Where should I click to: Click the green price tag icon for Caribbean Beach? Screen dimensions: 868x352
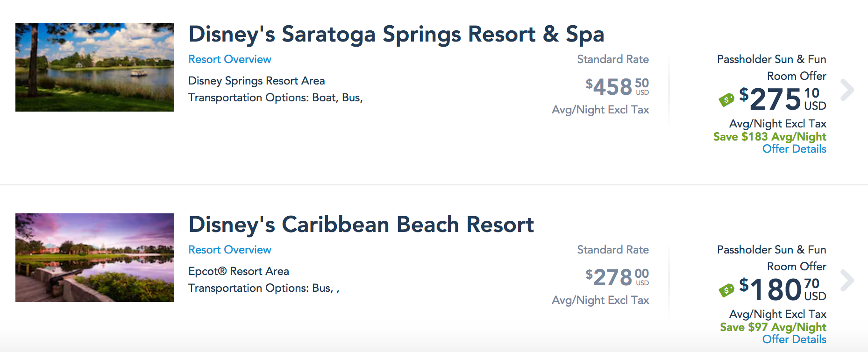coord(727,290)
